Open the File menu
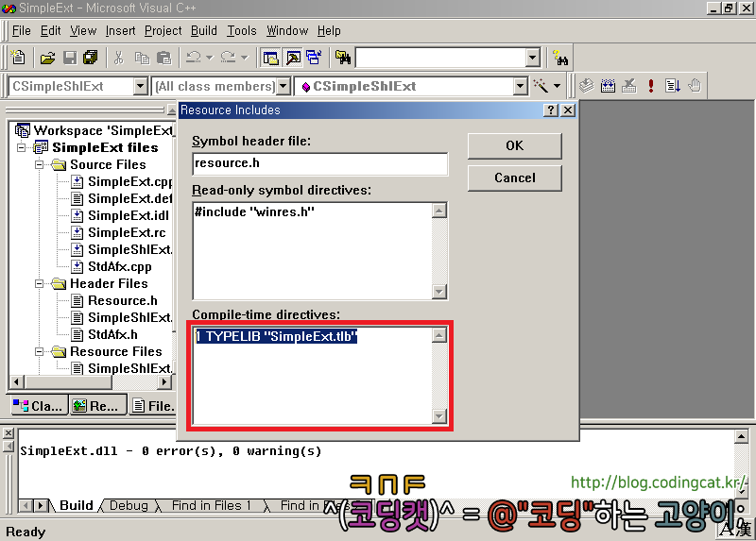Screen dimensions: 756x541 (21, 31)
